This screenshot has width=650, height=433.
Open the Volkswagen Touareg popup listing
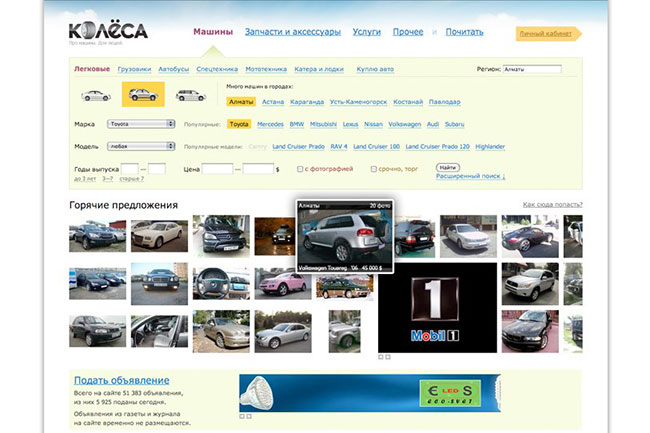tap(345, 237)
